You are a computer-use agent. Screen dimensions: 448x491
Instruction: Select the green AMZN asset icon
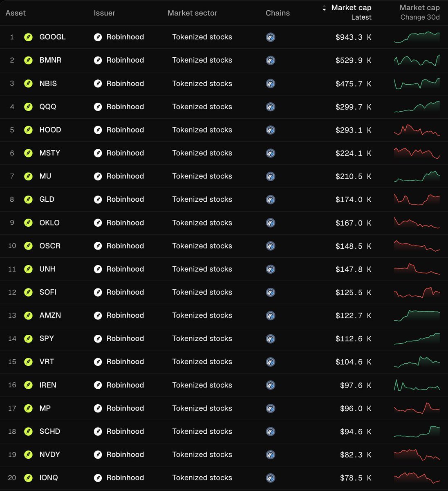[28, 315]
